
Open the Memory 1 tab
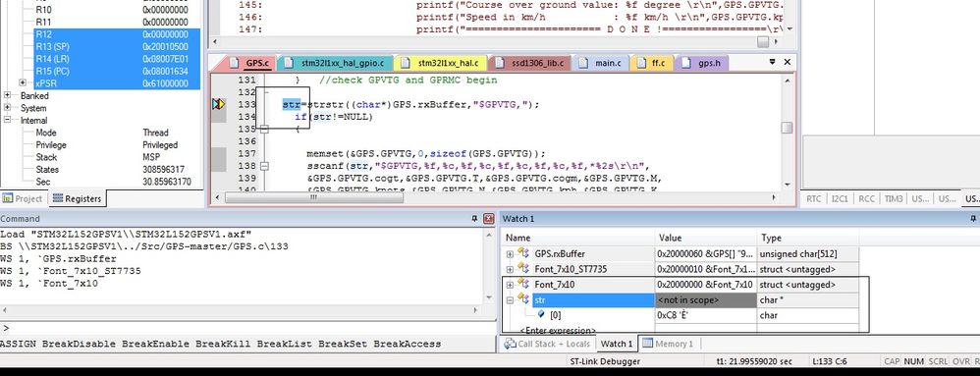(668, 344)
